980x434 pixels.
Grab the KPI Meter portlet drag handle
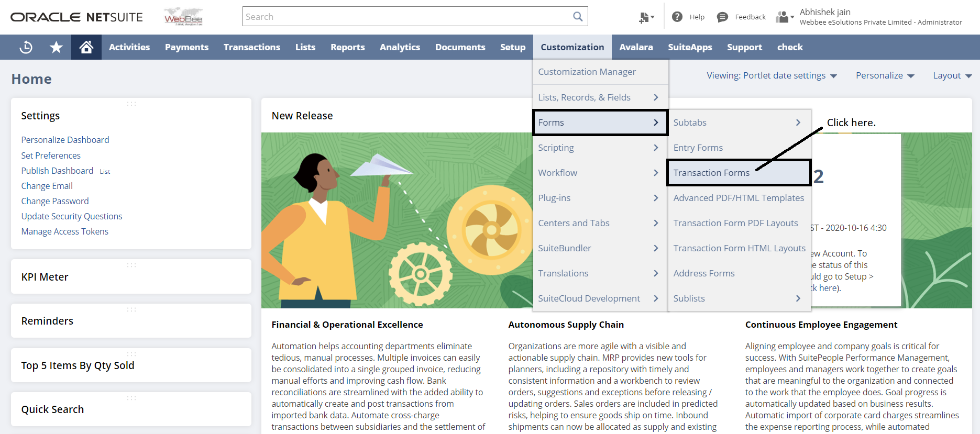[131, 265]
